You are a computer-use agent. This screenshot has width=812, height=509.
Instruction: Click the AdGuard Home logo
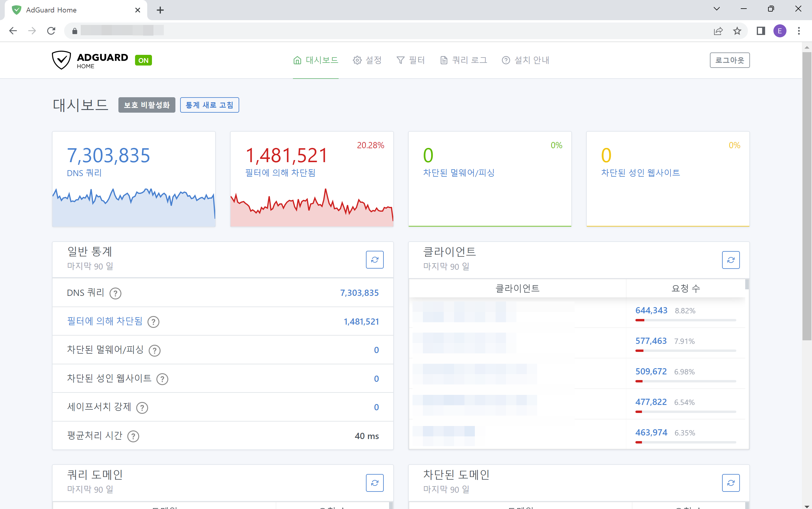90,60
